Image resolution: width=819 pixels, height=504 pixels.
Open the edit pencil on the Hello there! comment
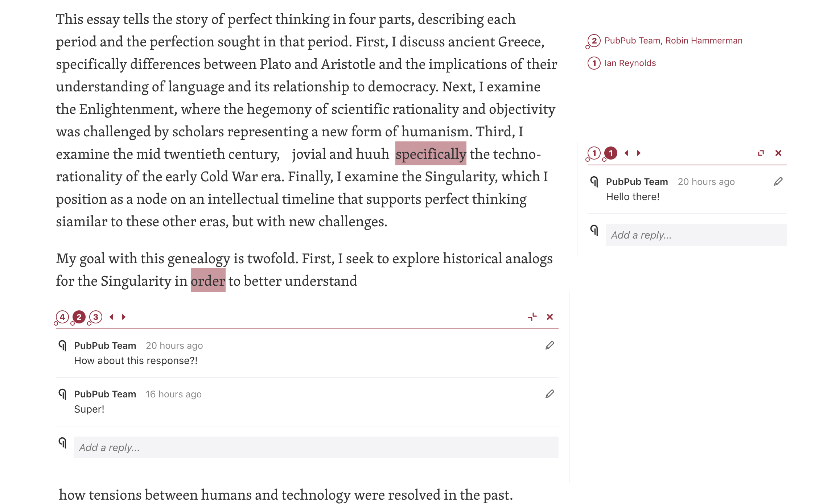(x=778, y=182)
